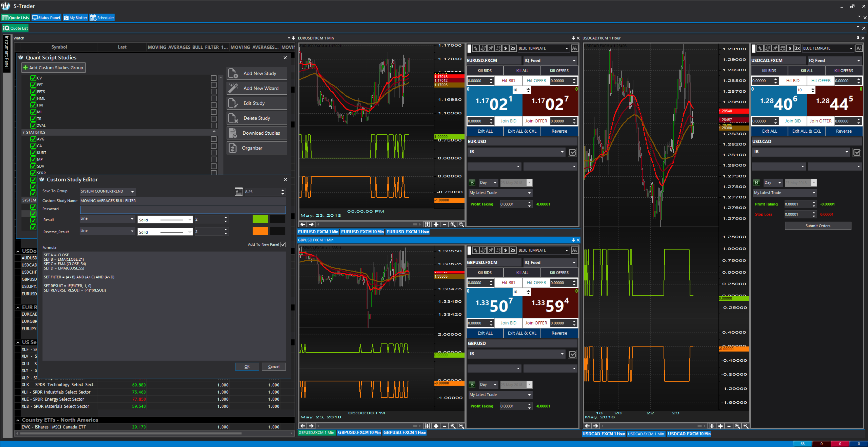Open Scheduler tab
This screenshot has width=868, height=447.
(x=102, y=17)
